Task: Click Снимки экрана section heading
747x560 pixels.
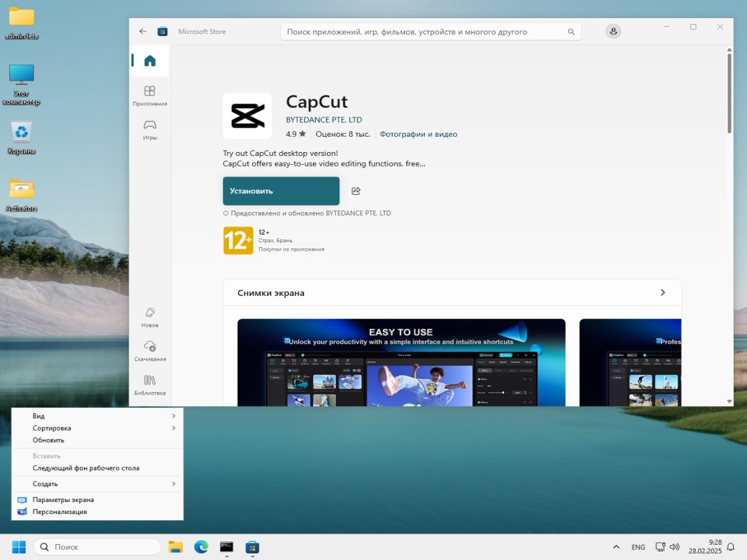Action: click(271, 293)
